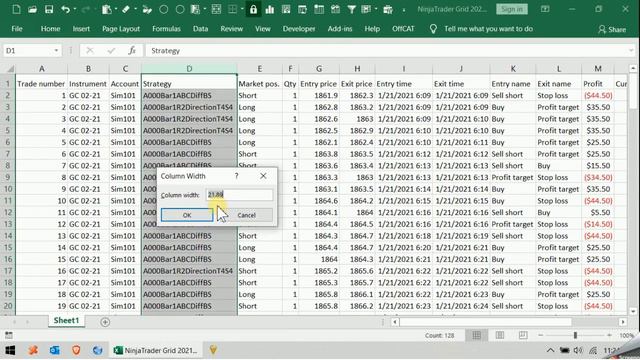Screen dimensions: 640x360
Task: Click the bar chart icon in toolbar
Action: click(270, 9)
